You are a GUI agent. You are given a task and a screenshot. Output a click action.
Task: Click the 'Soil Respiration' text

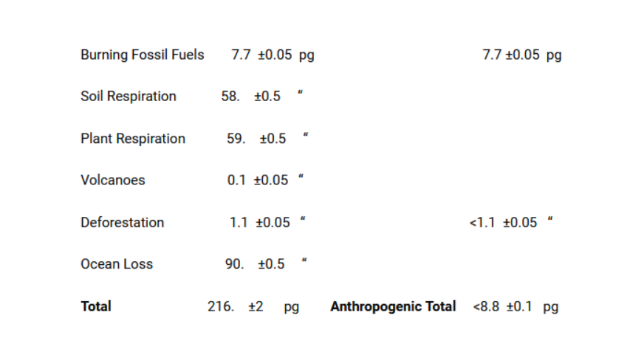point(129,97)
